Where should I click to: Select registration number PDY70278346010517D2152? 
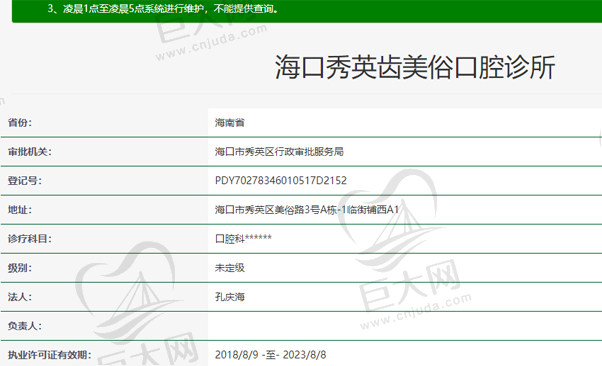pyautogui.click(x=281, y=181)
